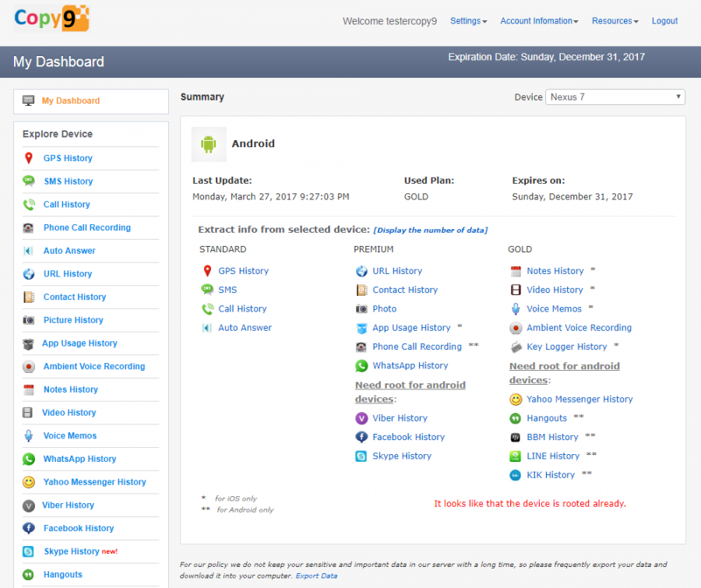This screenshot has width=701, height=588.
Task: Expand the Account Infomation menu
Action: tap(539, 21)
